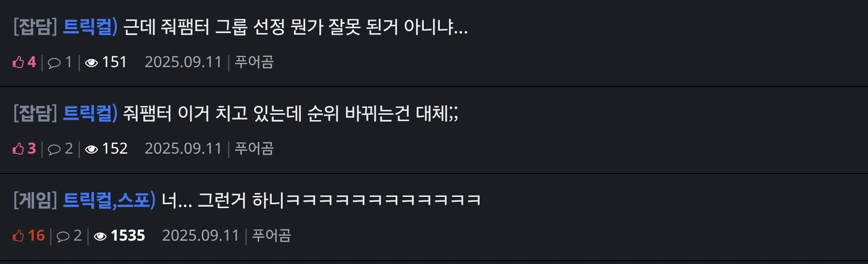This screenshot has width=868, height=264.
Task: Click comment bubble icon on second post
Action: coord(54,149)
